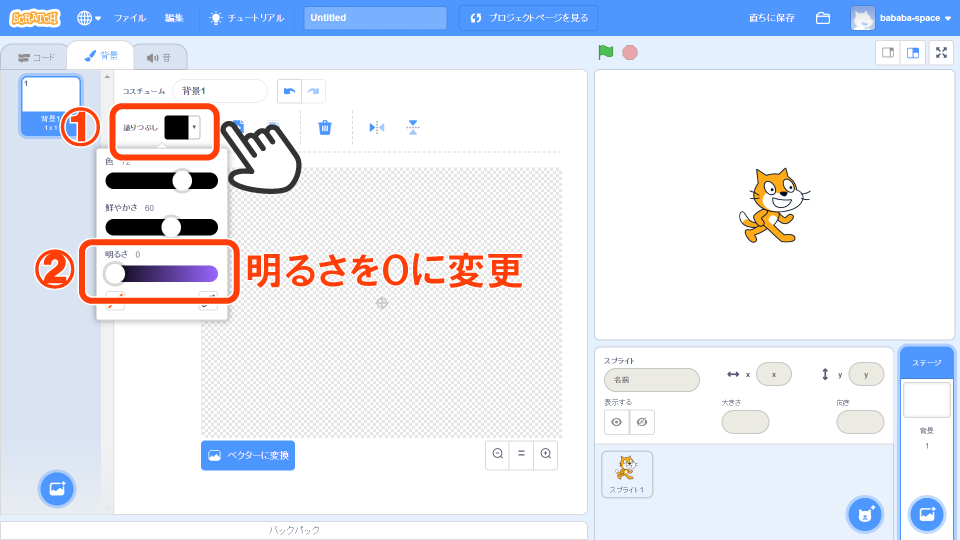Screen dimensions: 960x540
Task: Open the ファイル menu
Action: (130, 18)
